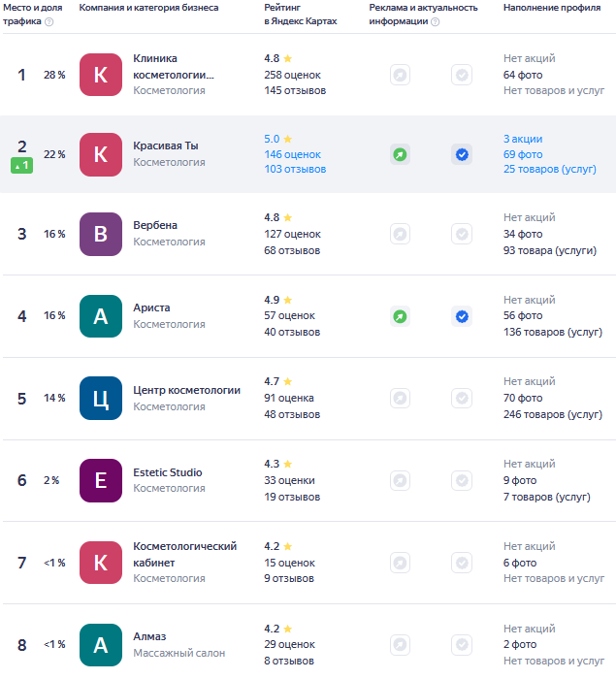
Task: Click the verified checkmark icon for Клиника косметологии
Action: (462, 75)
